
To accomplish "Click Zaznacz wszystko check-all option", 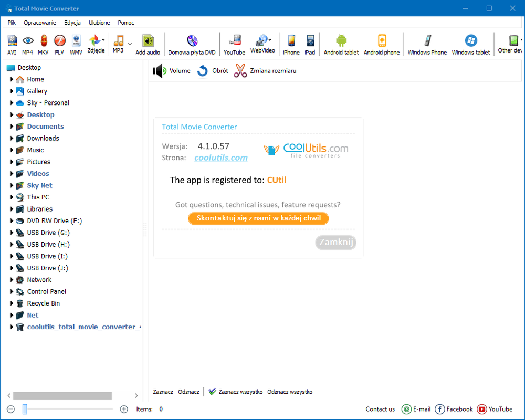I will 236,392.
